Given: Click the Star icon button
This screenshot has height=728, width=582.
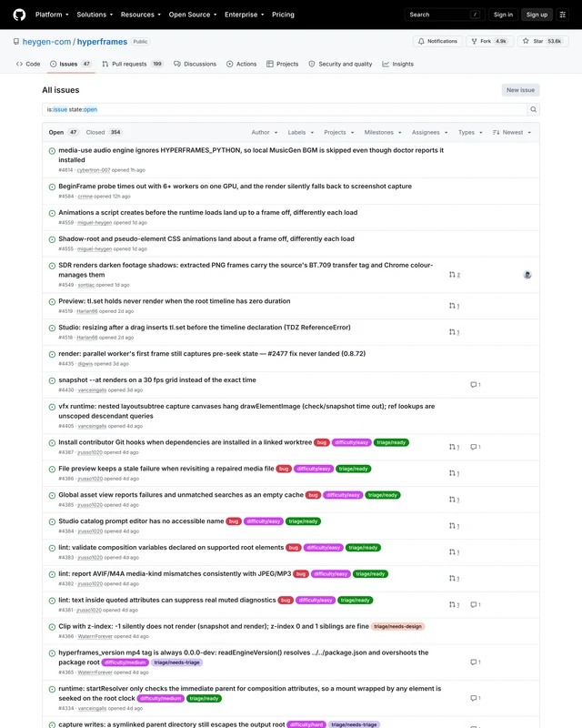Looking at the screenshot, I should (542, 41).
